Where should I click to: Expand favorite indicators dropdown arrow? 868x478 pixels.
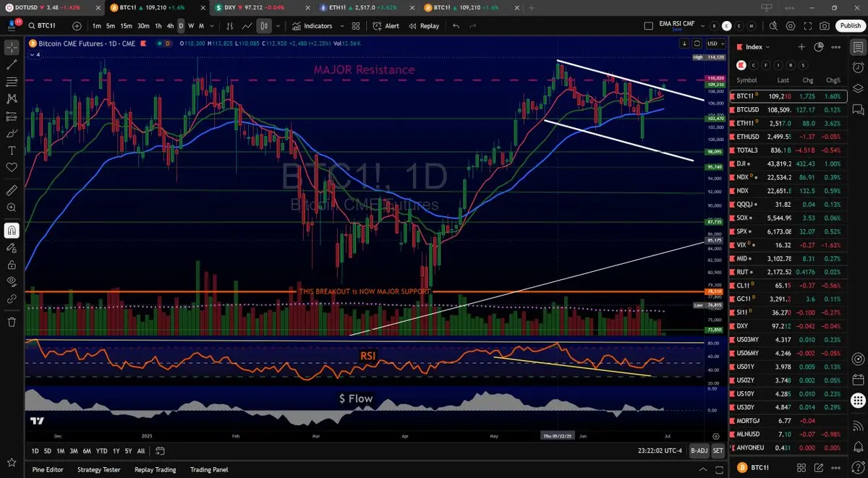tap(341, 26)
